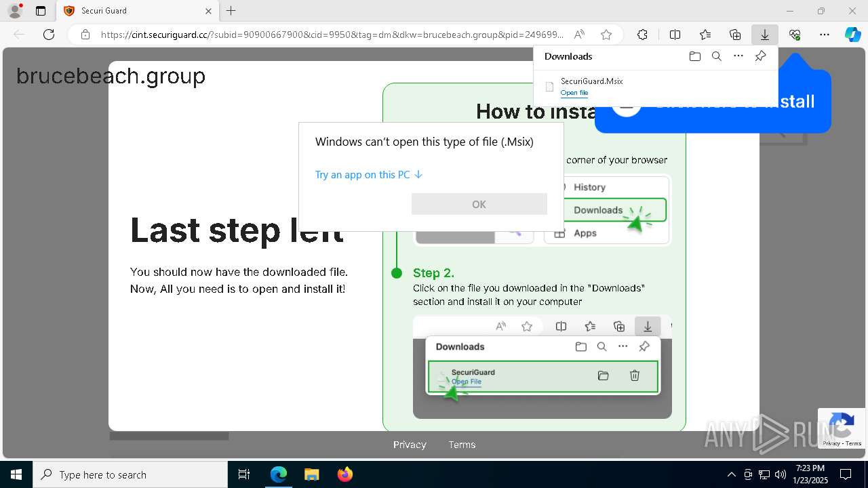Open the Copilot sidebar icon
Screen dimensions: 868x488
click(x=852, y=35)
